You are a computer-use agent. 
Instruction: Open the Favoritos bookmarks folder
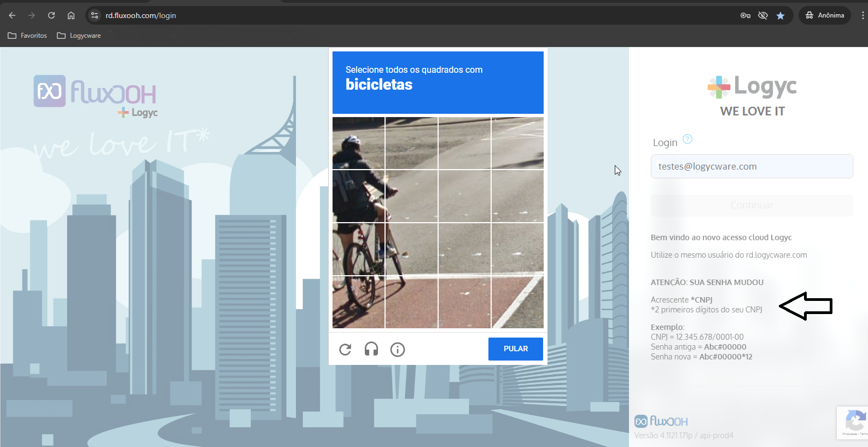coord(27,36)
